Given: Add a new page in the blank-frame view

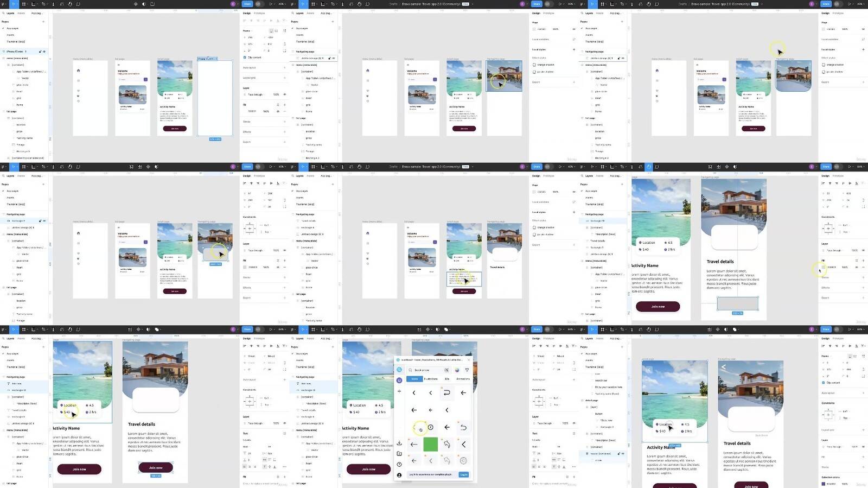Looking at the screenshot, I should 43,22.
